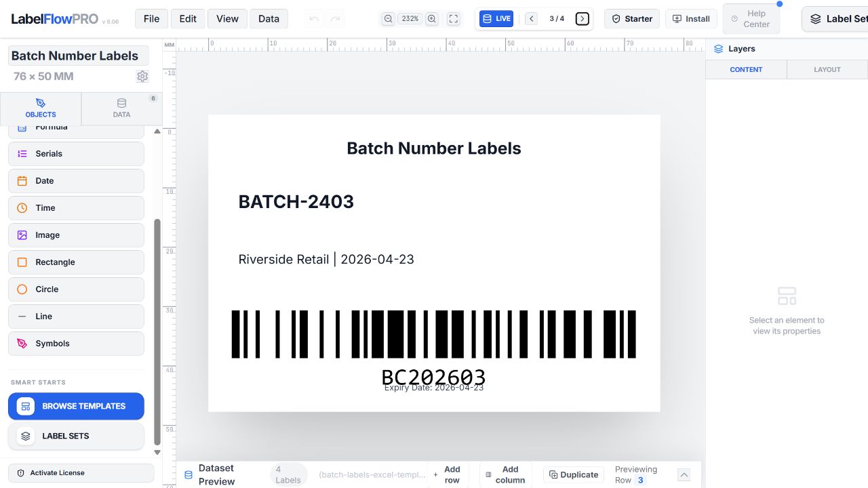The height and width of the screenshot is (488, 868).
Task: Click Add column in dataset preview
Action: (x=505, y=474)
